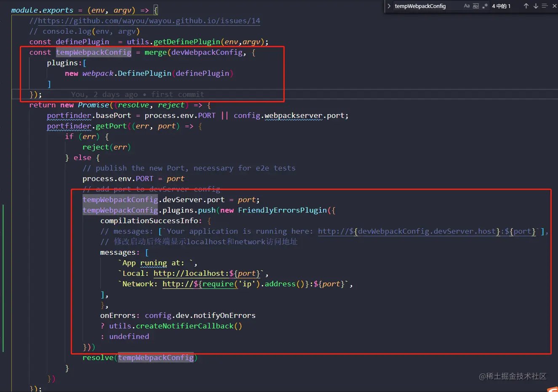Click the '// publish the new Port' comment

(x=189, y=168)
